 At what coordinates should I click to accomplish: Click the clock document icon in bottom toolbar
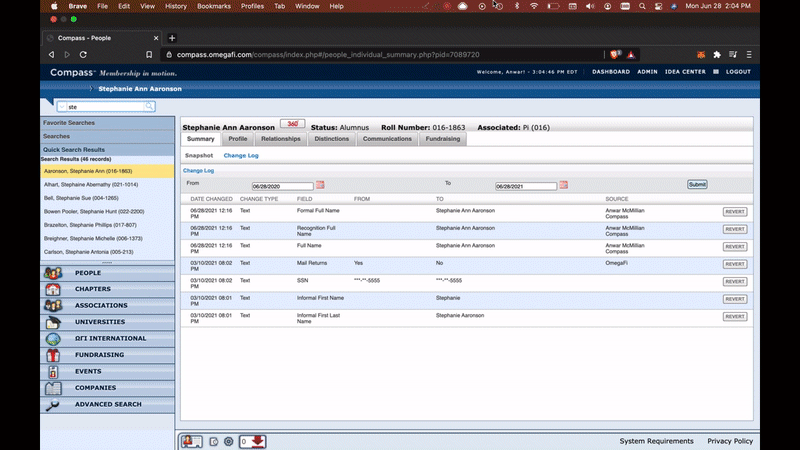coord(213,442)
